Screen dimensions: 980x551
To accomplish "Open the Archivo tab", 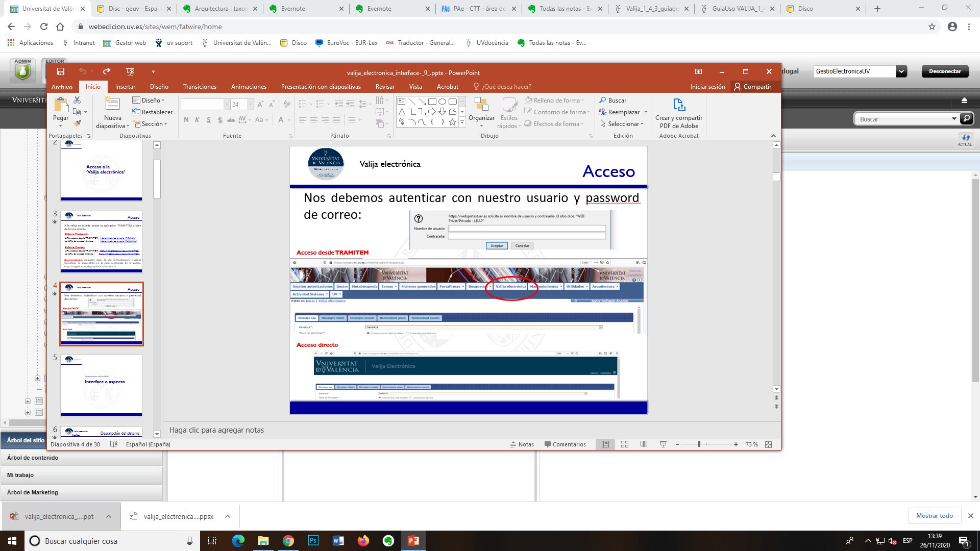I will click(x=62, y=87).
